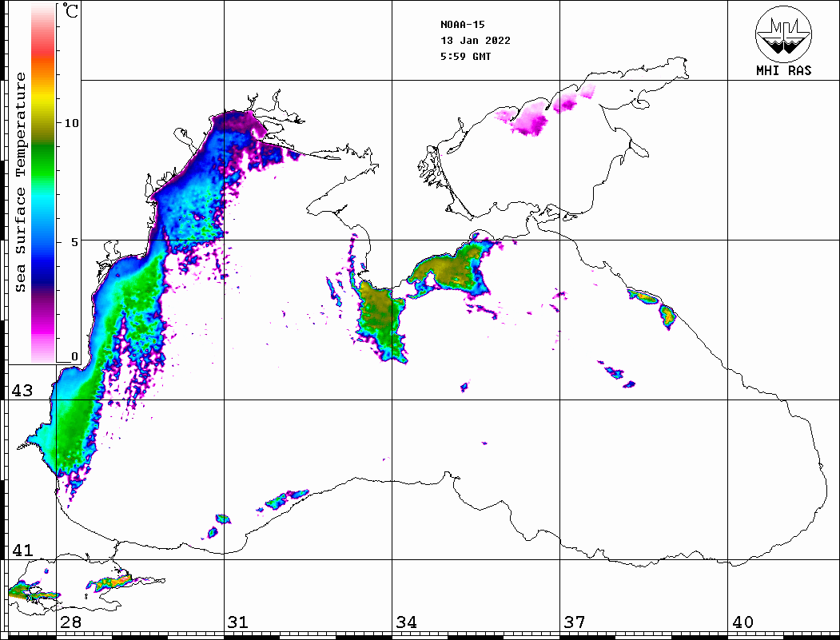840x640 pixels.
Task: Click longitude label '31'
Action: coord(238,622)
